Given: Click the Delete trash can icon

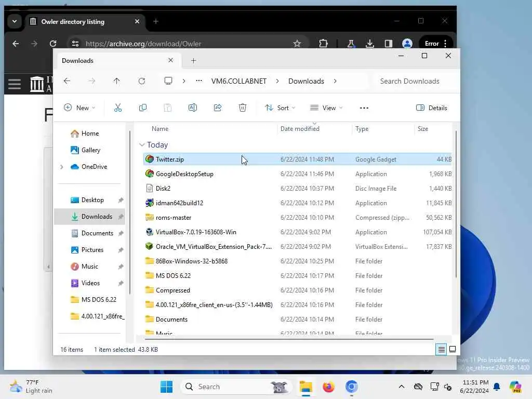Looking at the screenshot, I should coord(243,108).
